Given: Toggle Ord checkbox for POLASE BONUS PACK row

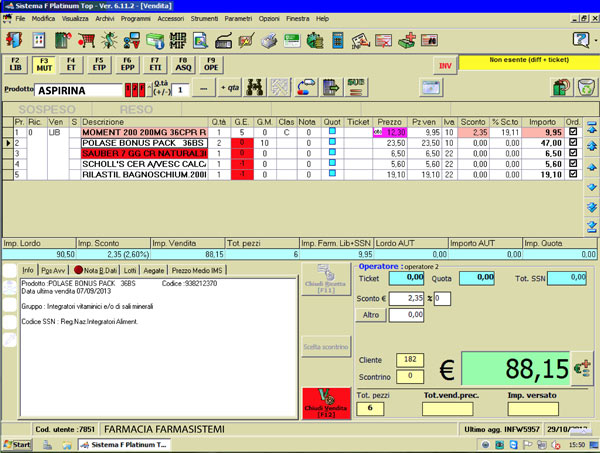Looking at the screenshot, I should point(573,142).
